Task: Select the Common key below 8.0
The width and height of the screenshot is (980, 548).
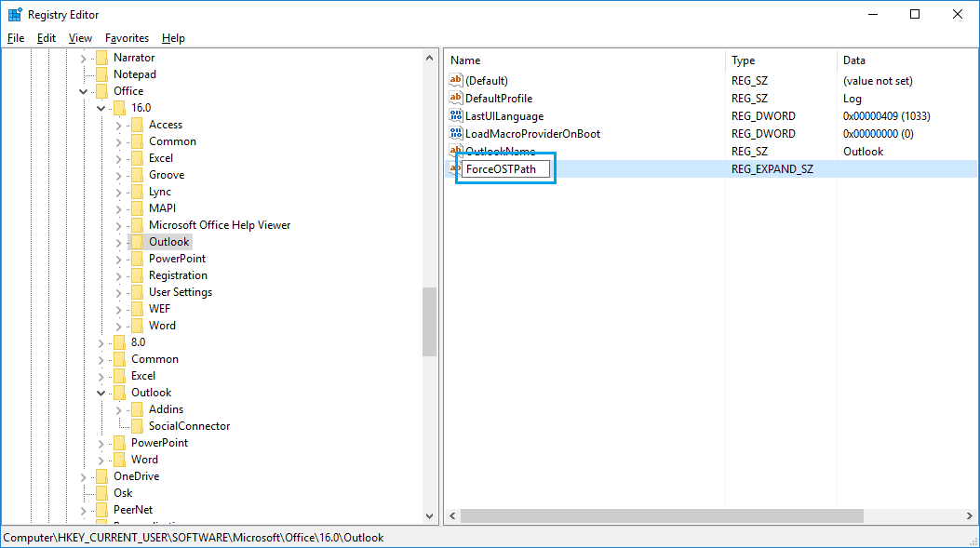Action: [154, 359]
